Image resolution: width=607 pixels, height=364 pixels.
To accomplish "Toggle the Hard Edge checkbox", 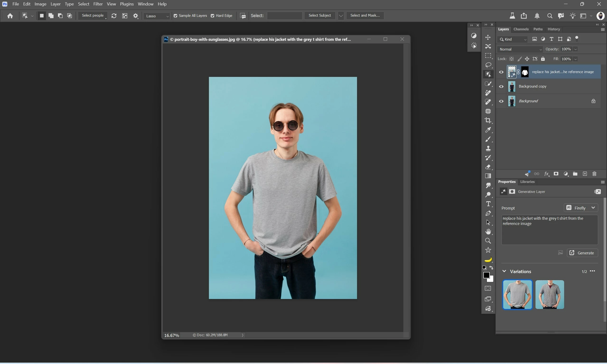I will point(212,16).
